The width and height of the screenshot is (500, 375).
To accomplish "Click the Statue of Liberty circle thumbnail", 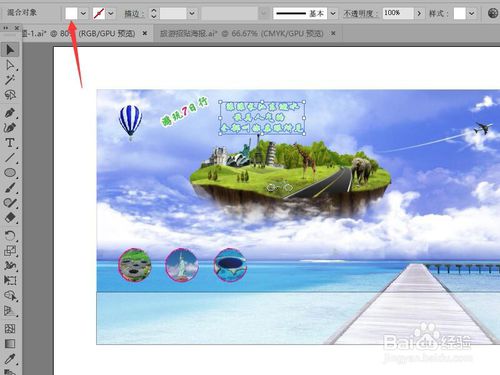I will point(182,266).
